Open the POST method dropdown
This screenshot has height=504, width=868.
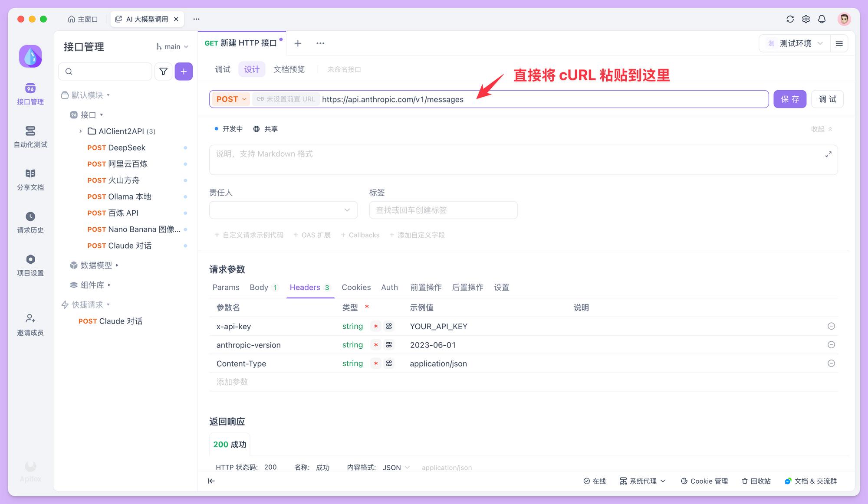tap(230, 99)
